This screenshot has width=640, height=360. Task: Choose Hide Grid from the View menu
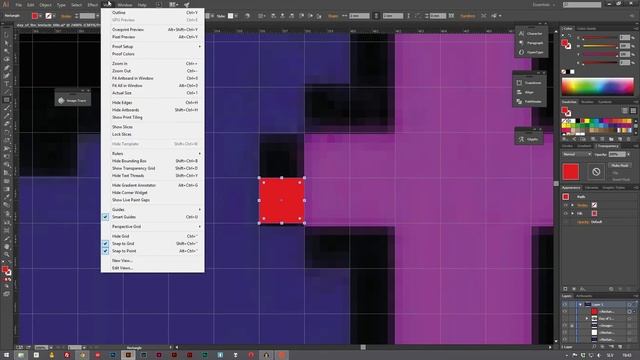(153, 236)
